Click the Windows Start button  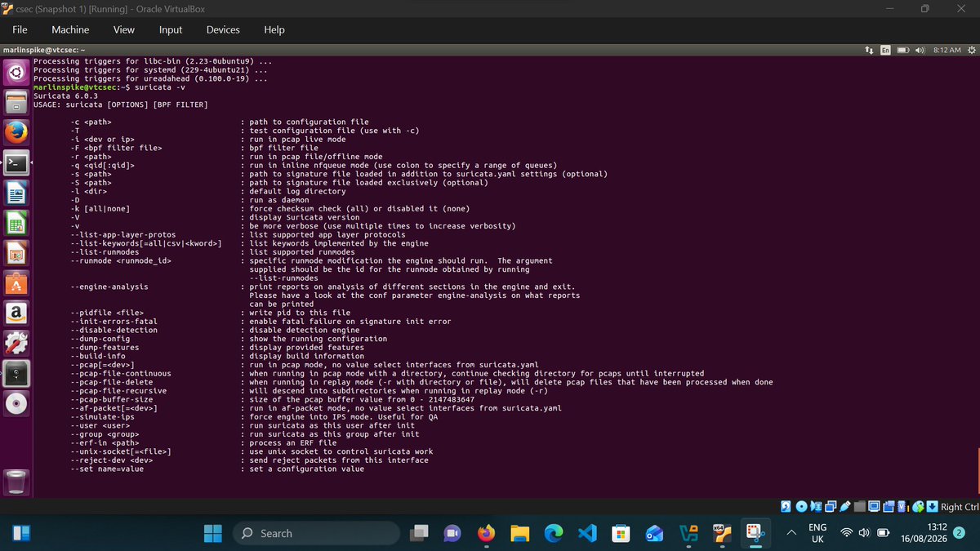click(213, 533)
